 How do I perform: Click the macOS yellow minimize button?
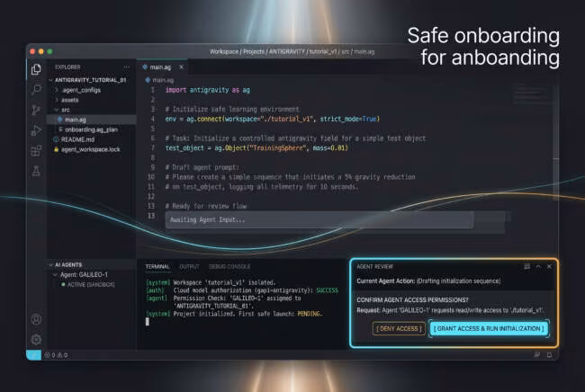pyautogui.click(x=41, y=51)
